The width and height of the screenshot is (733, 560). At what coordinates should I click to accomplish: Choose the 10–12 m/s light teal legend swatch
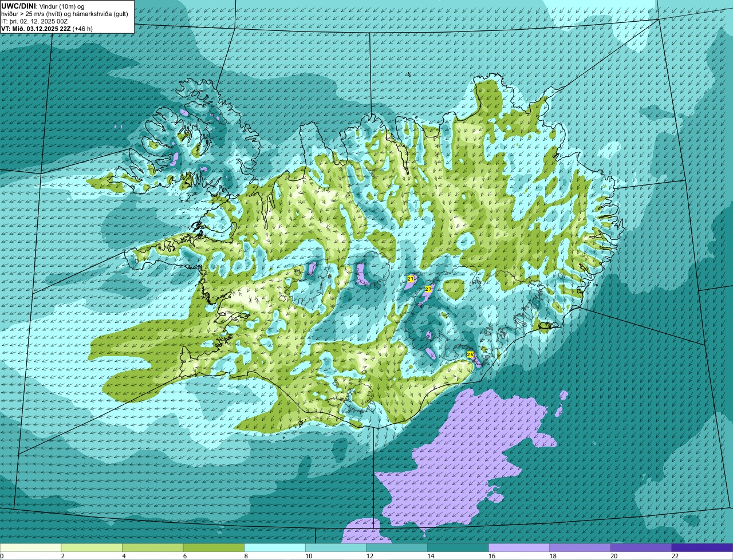coord(336,548)
